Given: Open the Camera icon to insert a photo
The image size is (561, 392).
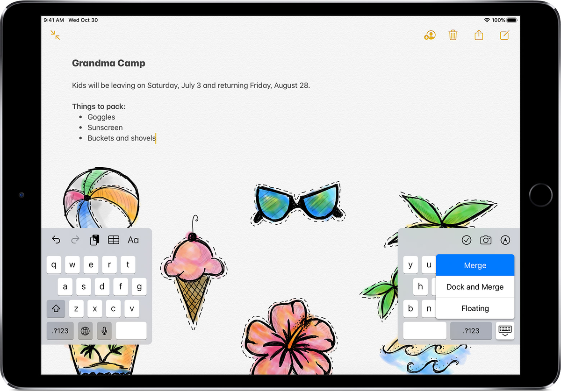Looking at the screenshot, I should (x=485, y=240).
